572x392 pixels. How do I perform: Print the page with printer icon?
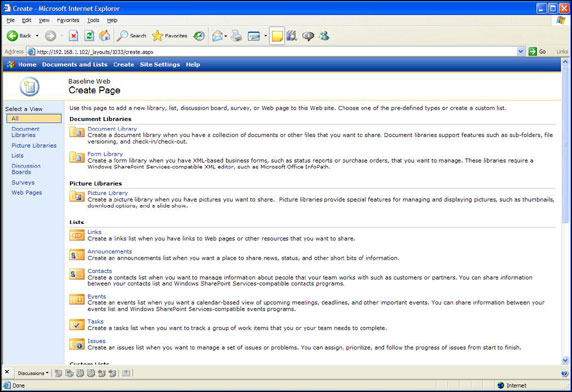(236, 36)
